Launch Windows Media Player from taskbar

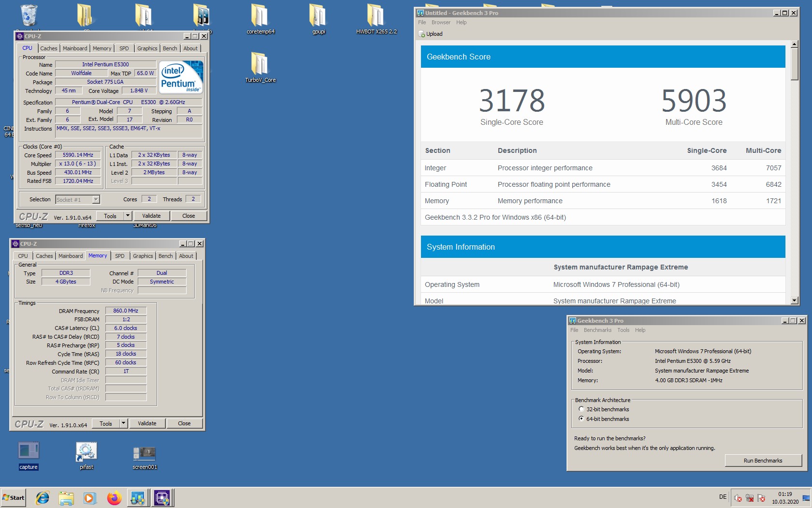point(90,498)
